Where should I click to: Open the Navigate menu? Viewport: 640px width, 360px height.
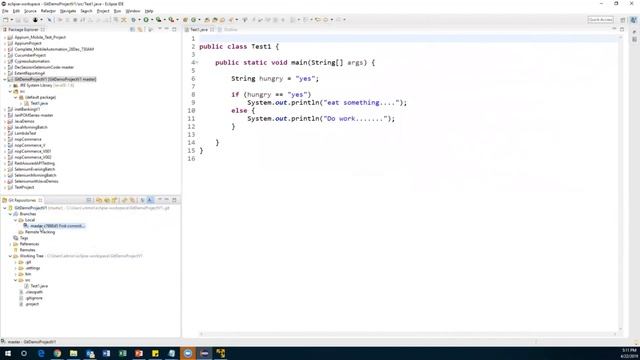click(x=68, y=11)
